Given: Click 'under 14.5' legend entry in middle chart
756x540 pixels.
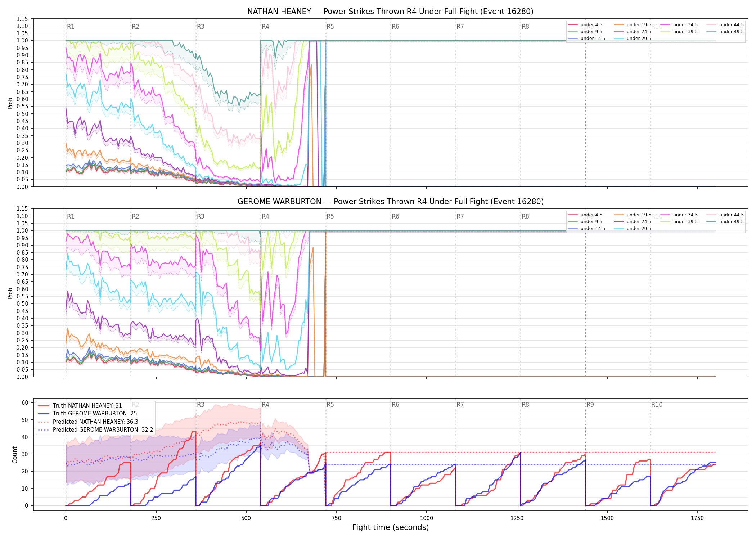Looking at the screenshot, I should click(x=586, y=229).
